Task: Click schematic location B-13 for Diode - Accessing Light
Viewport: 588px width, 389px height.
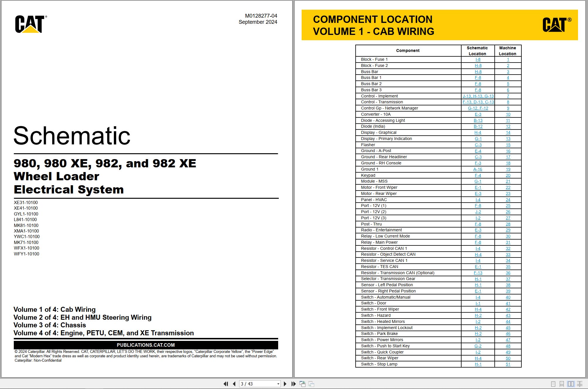Action: 478,120
